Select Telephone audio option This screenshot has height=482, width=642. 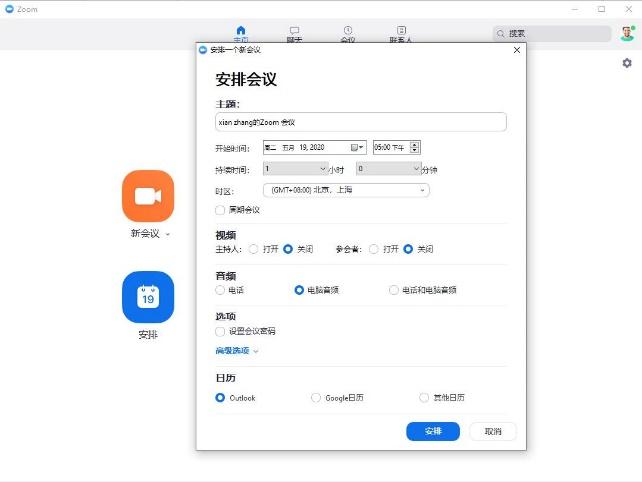point(220,290)
